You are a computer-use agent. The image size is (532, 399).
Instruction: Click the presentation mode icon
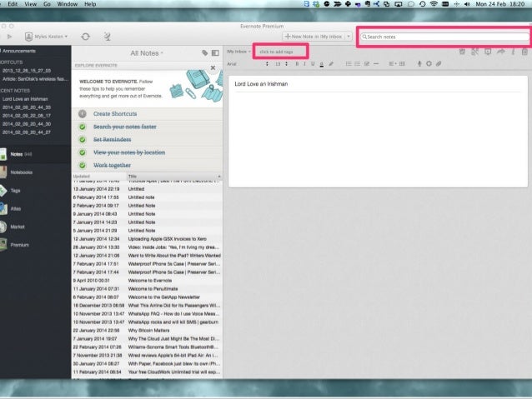click(x=488, y=52)
